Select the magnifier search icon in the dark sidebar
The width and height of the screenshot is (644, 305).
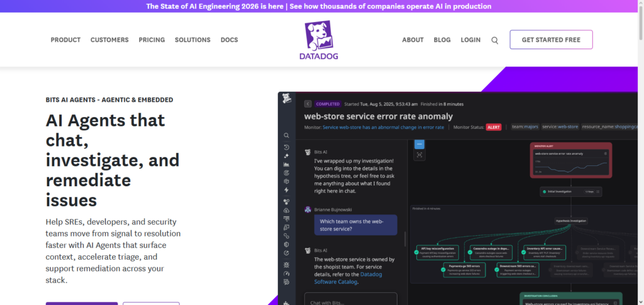pos(287,135)
